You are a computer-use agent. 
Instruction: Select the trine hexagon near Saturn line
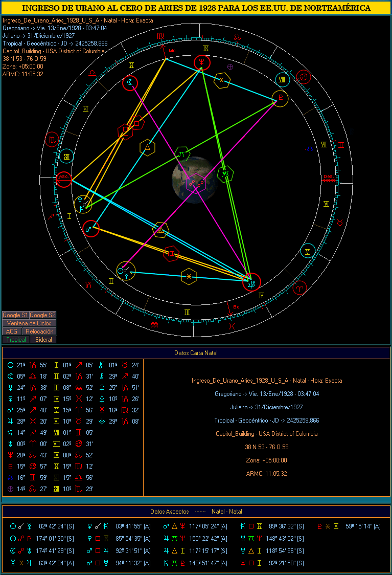147,148
